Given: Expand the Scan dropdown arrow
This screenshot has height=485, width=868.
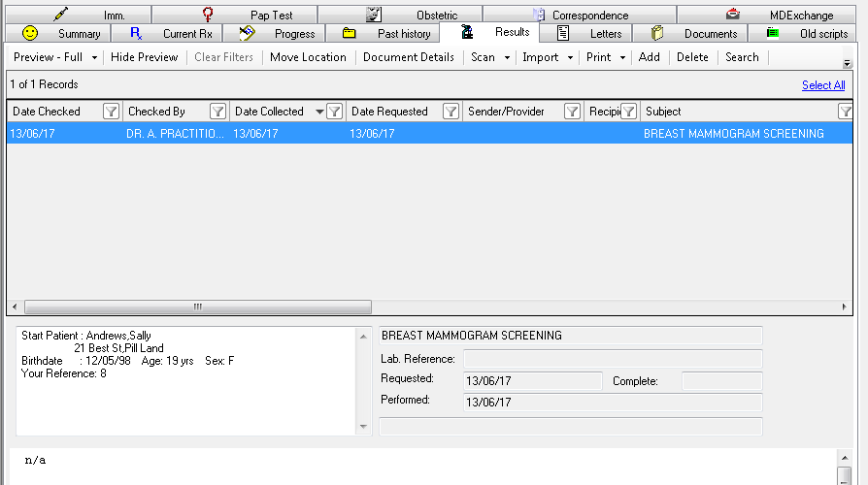Looking at the screenshot, I should (x=507, y=57).
